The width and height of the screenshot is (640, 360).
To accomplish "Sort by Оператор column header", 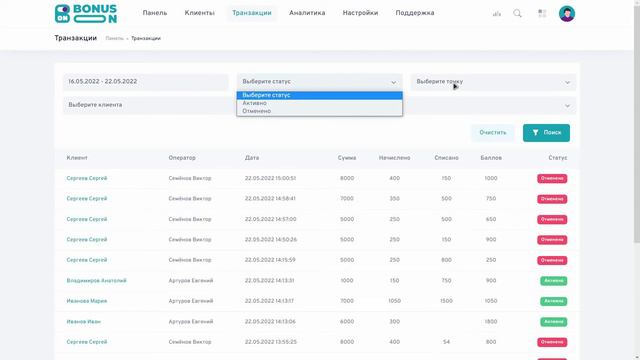I will (x=182, y=158).
